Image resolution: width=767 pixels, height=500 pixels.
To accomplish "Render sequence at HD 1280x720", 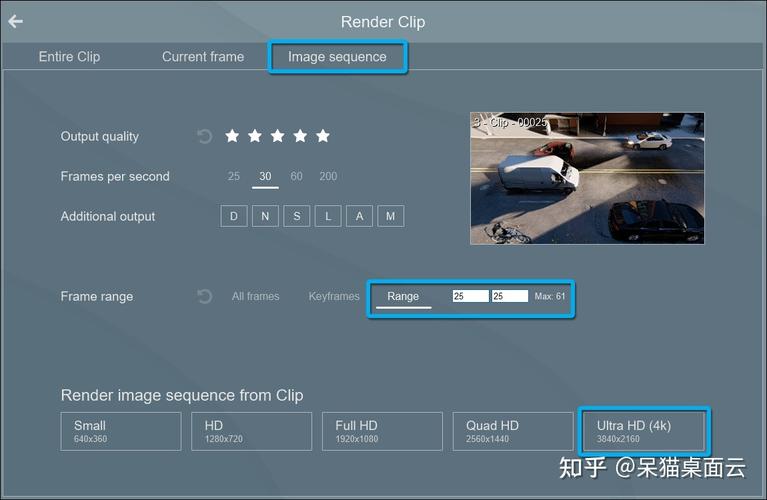I will click(x=251, y=432).
